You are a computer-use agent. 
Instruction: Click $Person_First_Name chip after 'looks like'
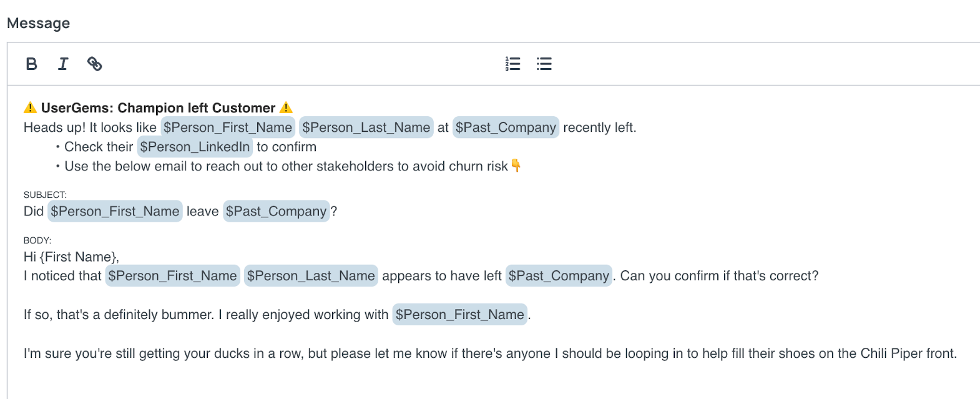228,127
